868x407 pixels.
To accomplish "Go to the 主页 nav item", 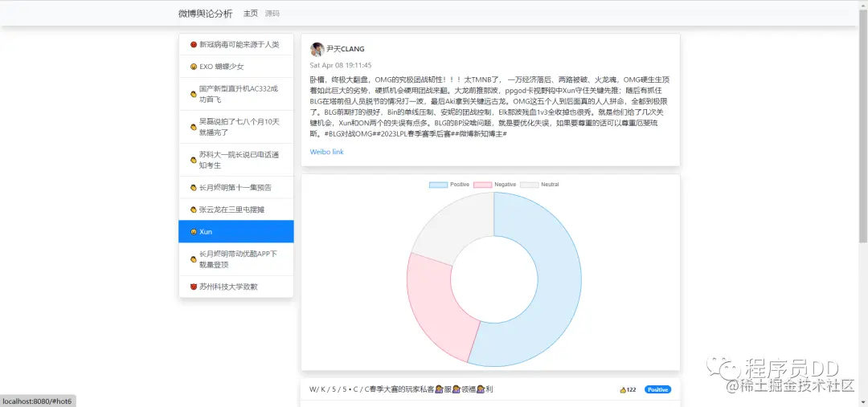I will (x=251, y=14).
